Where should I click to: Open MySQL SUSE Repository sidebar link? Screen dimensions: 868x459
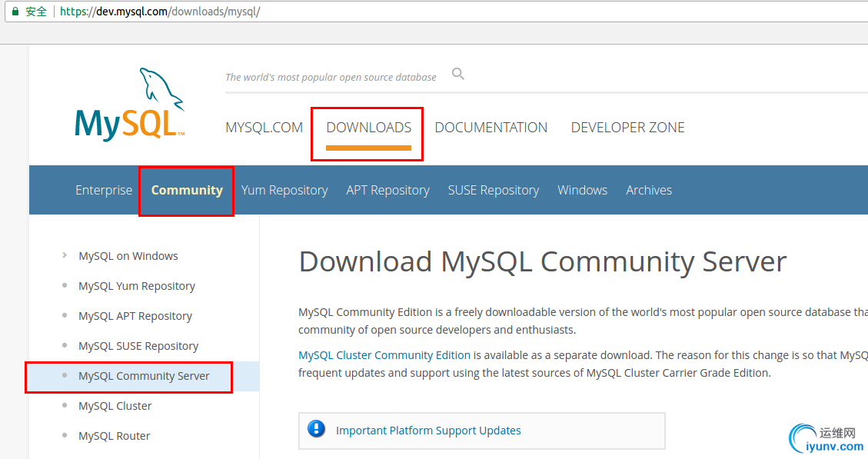138,345
